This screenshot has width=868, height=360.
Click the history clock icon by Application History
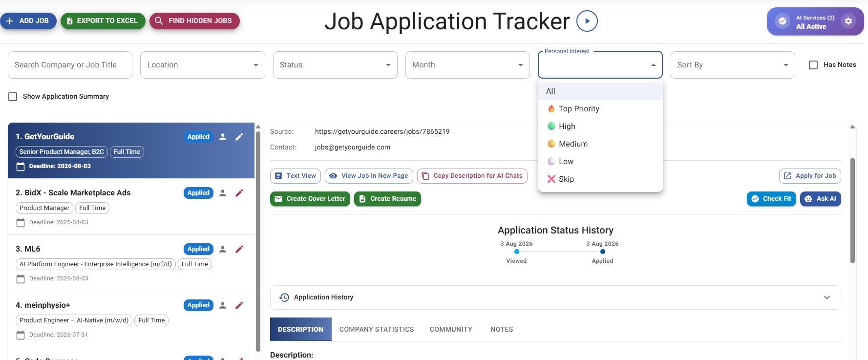point(284,297)
